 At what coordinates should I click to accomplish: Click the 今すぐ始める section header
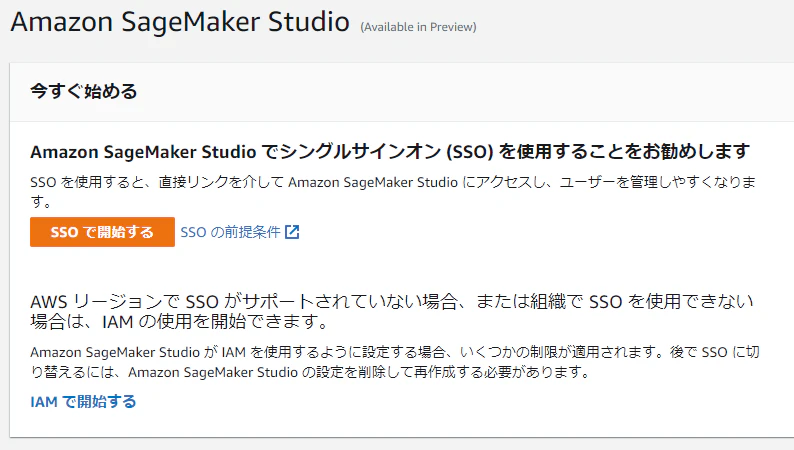(84, 91)
